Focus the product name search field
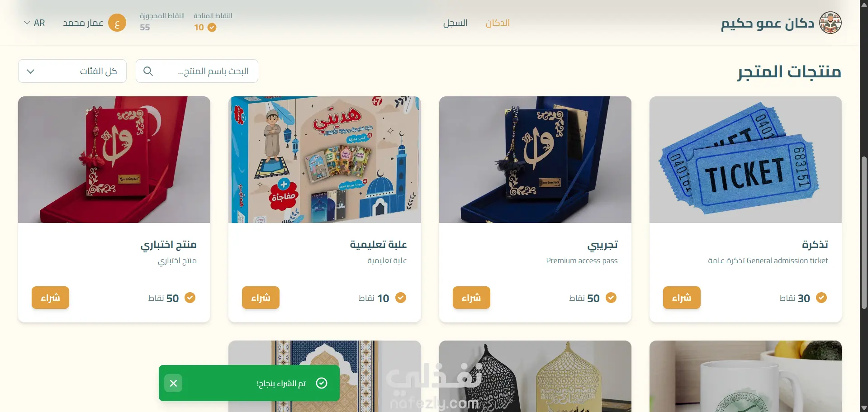The width and height of the screenshot is (868, 412). (x=197, y=71)
